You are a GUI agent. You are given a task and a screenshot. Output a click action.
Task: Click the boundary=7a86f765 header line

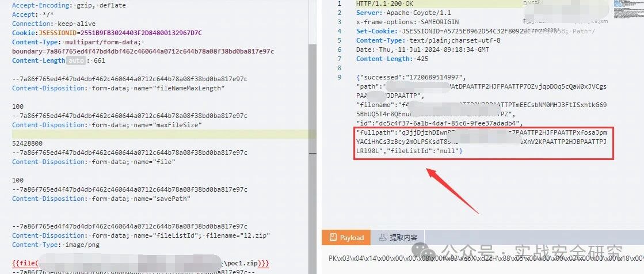coord(143,51)
